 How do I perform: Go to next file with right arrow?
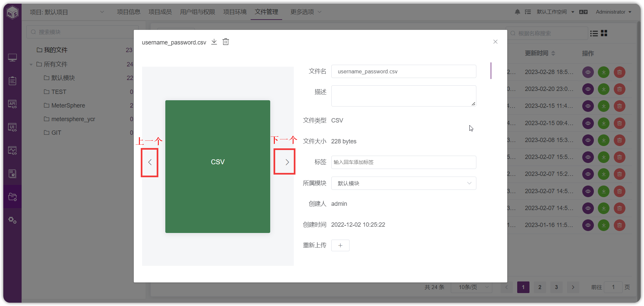287,162
